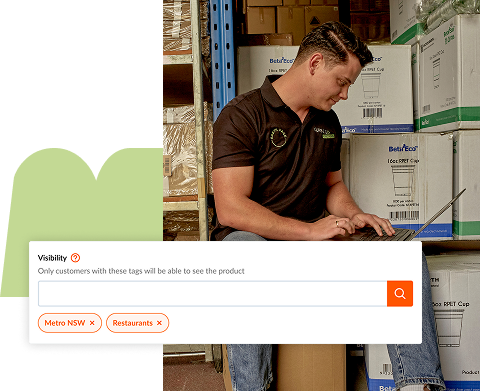The image size is (480, 391).
Task: Remove the Metro NSW tag
Action: [92, 323]
